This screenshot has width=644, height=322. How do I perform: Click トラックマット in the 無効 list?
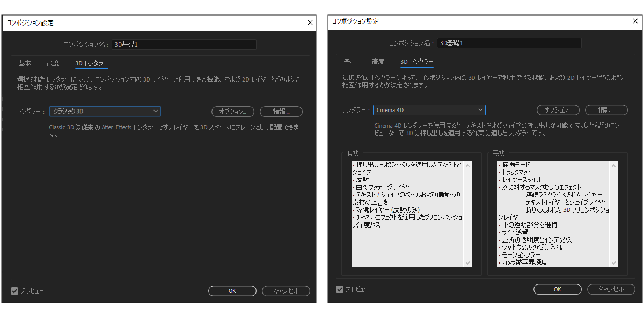516,172
